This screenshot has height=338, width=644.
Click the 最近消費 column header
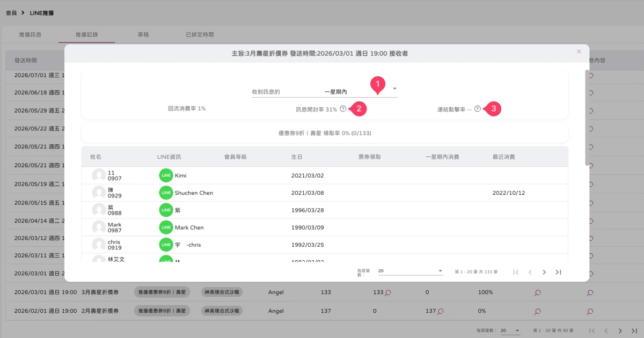(x=504, y=157)
